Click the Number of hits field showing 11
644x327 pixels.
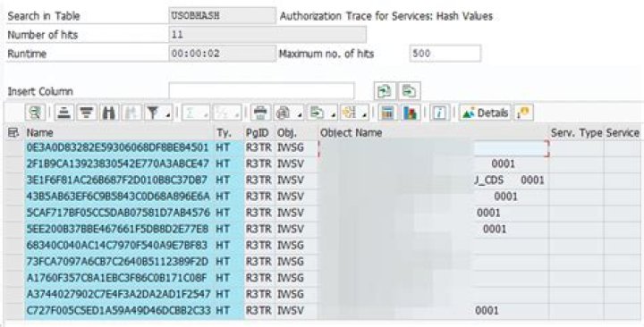[x=267, y=35]
